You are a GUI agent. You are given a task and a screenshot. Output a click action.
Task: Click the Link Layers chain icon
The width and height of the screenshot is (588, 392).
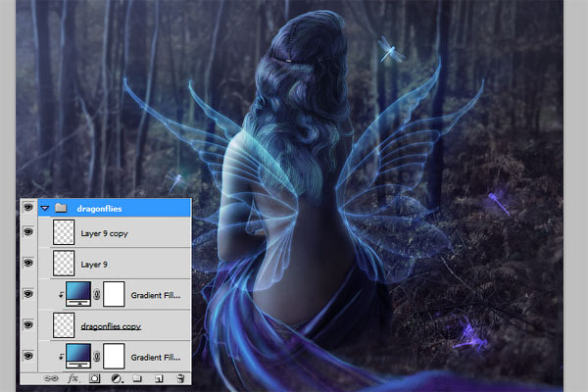[51, 378]
